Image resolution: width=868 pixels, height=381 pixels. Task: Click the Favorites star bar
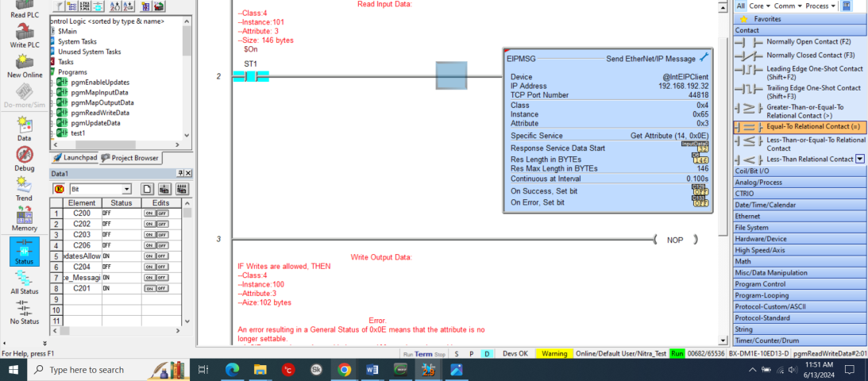click(x=800, y=19)
